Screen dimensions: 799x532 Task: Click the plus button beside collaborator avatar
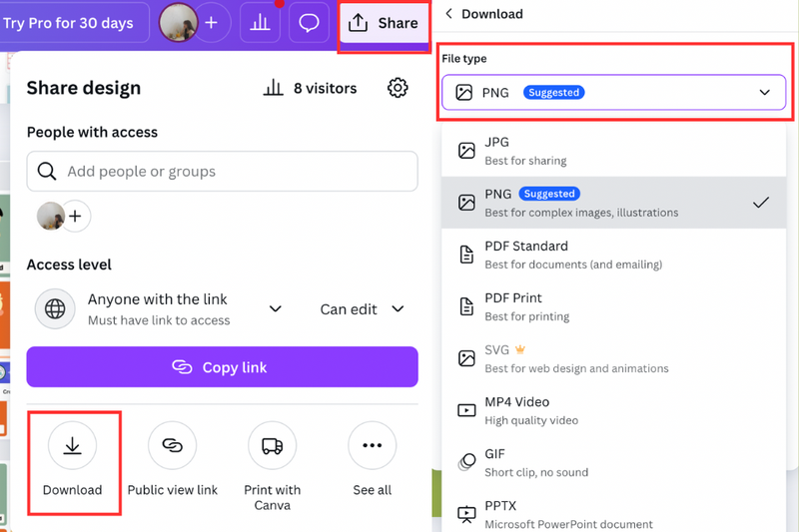(x=76, y=216)
